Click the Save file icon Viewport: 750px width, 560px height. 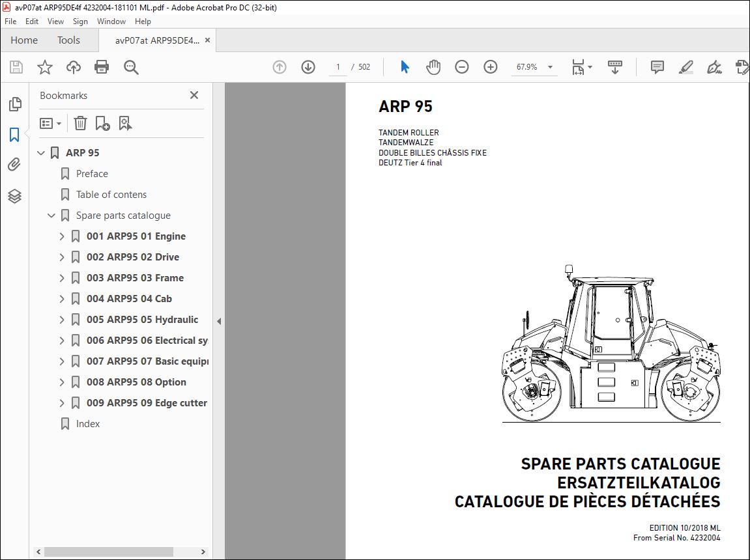(16, 67)
